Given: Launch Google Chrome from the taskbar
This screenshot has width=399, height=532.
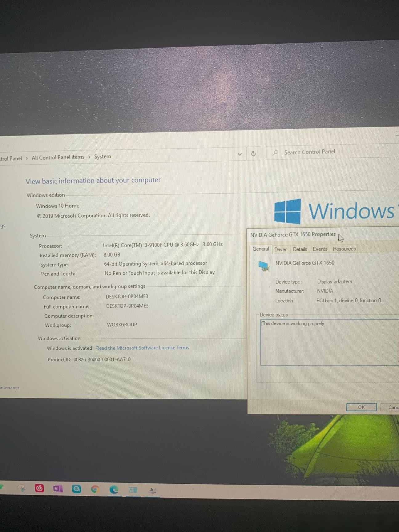Looking at the screenshot, I should coord(95,489).
